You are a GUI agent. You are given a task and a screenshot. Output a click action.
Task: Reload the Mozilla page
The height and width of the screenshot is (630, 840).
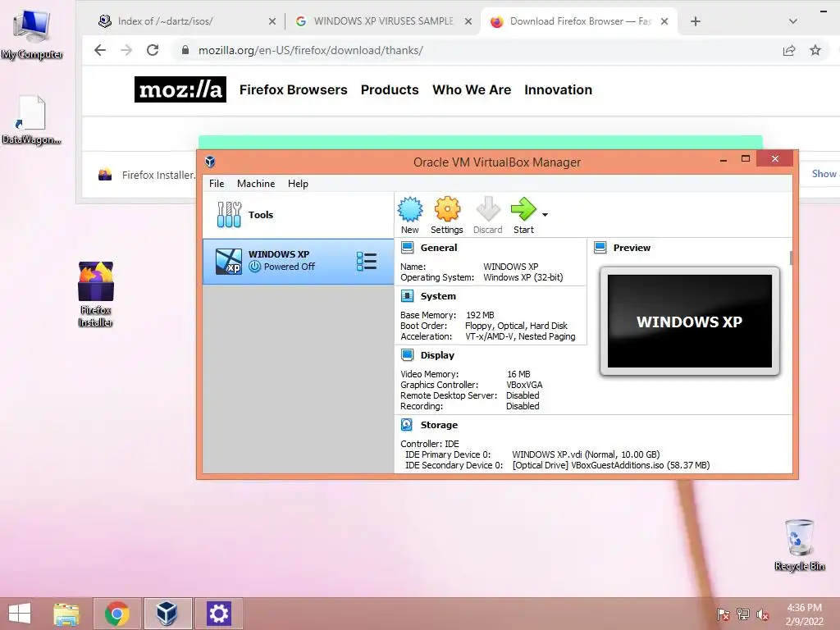point(153,50)
